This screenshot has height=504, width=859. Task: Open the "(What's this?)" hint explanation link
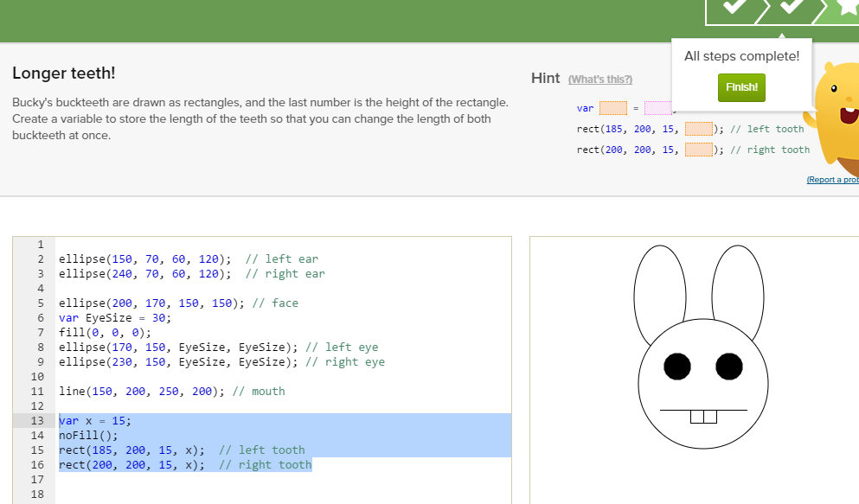click(600, 79)
